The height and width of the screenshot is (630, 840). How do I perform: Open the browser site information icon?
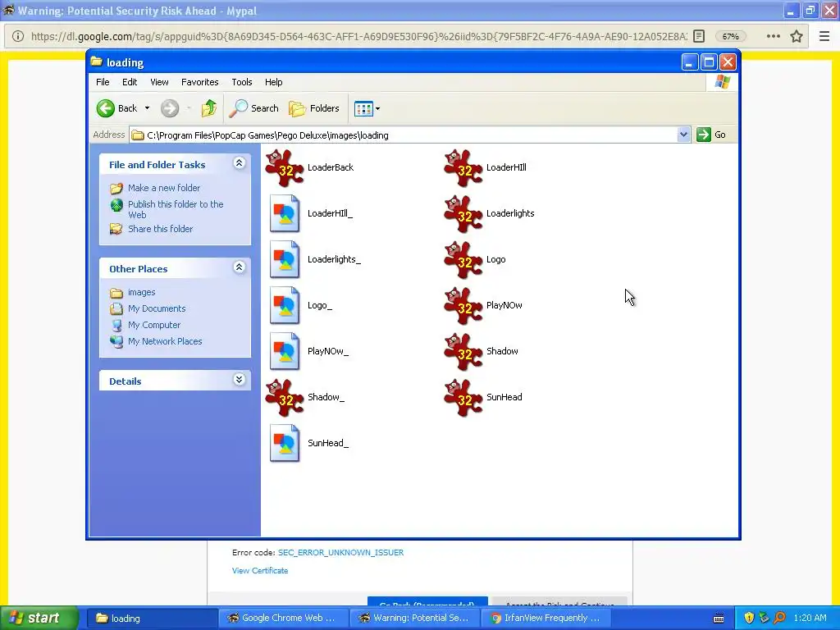18,36
